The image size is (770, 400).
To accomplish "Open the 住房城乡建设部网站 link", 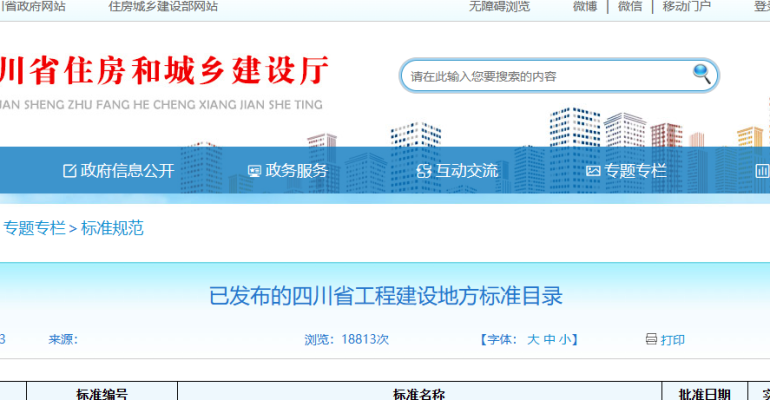I will (163, 6).
